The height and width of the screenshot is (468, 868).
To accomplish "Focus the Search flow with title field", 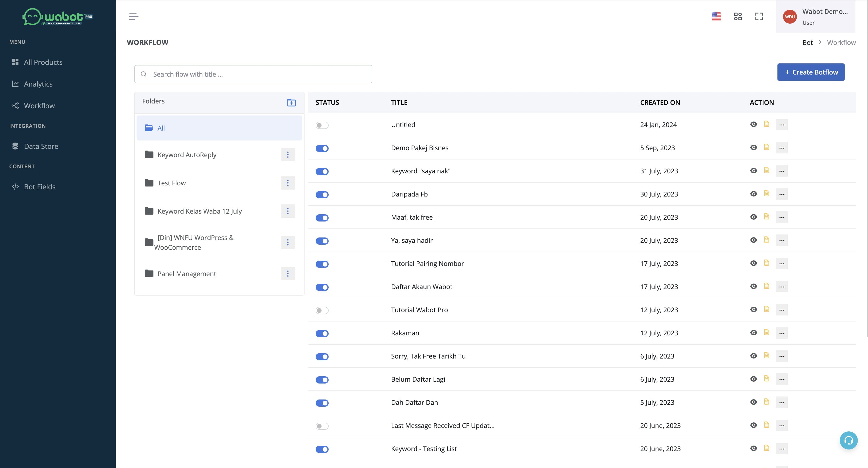I will (x=253, y=74).
